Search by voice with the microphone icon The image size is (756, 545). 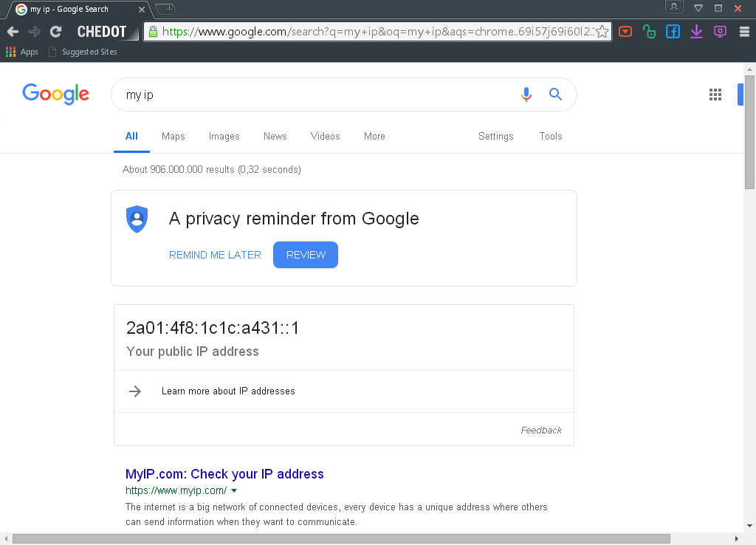pyautogui.click(x=526, y=95)
